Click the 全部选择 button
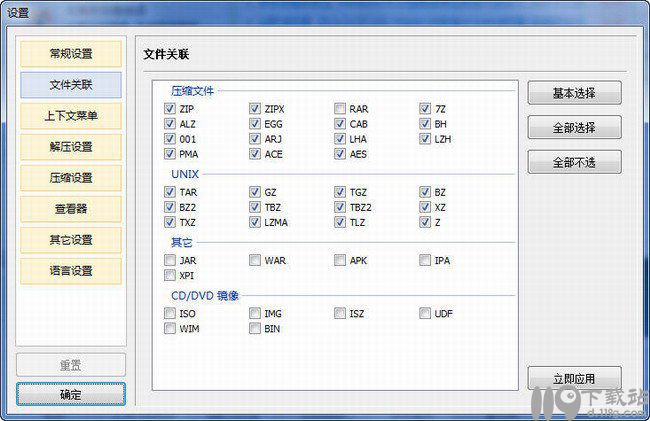 click(574, 127)
